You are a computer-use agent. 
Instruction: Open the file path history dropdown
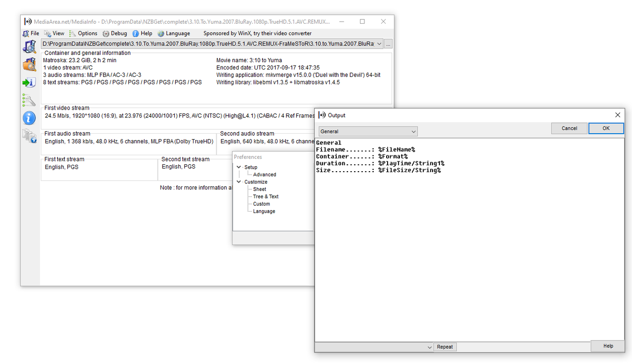[379, 43]
